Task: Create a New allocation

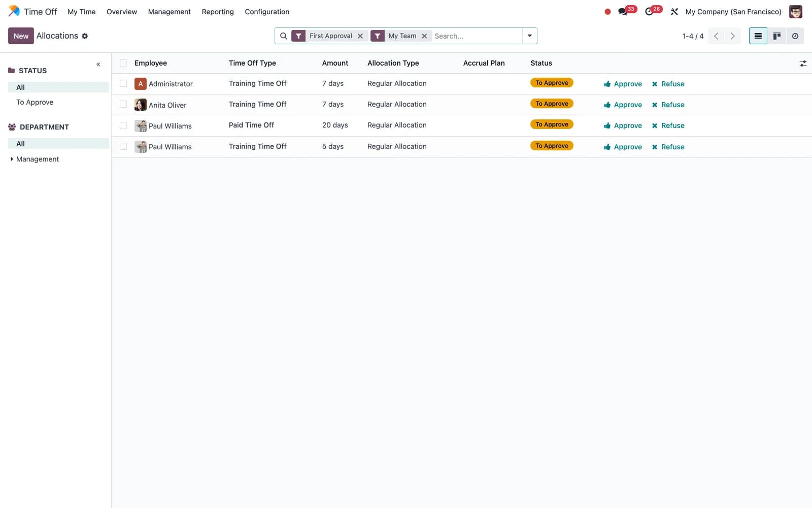Action: pos(21,36)
